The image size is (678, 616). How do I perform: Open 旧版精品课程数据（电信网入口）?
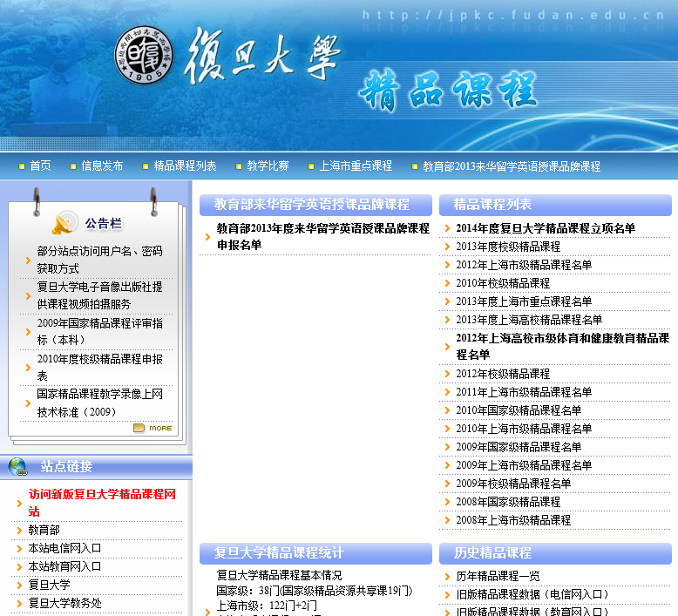[x=532, y=594]
